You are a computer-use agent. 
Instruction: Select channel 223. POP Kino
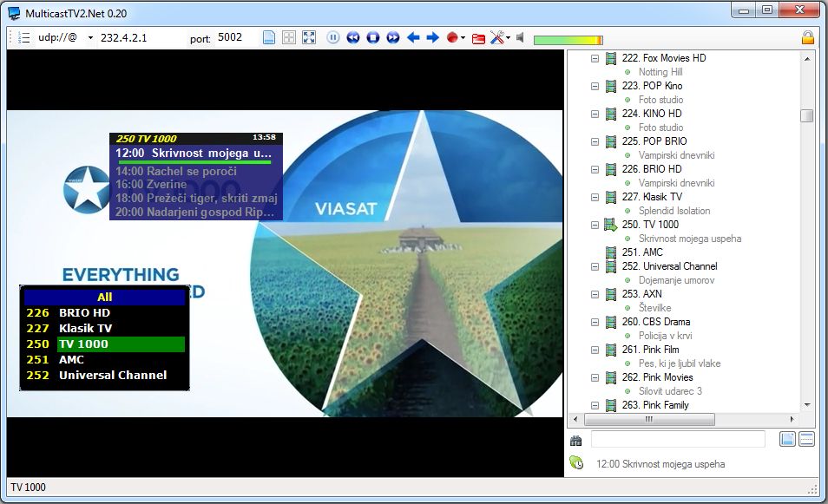652,86
